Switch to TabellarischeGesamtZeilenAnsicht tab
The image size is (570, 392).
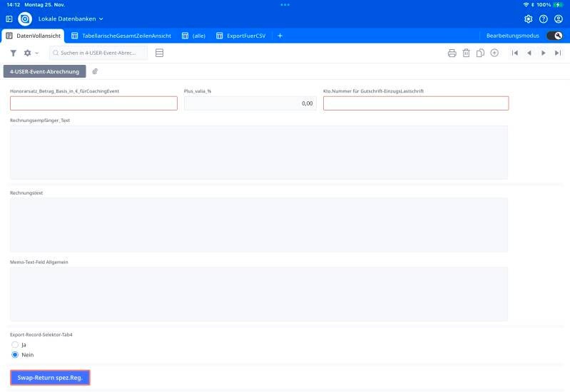click(121, 36)
